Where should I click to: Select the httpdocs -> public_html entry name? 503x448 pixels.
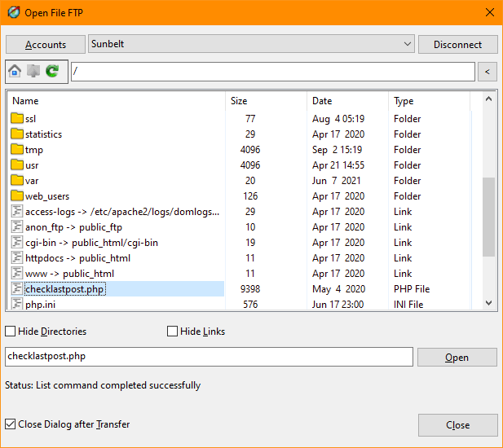coord(78,258)
